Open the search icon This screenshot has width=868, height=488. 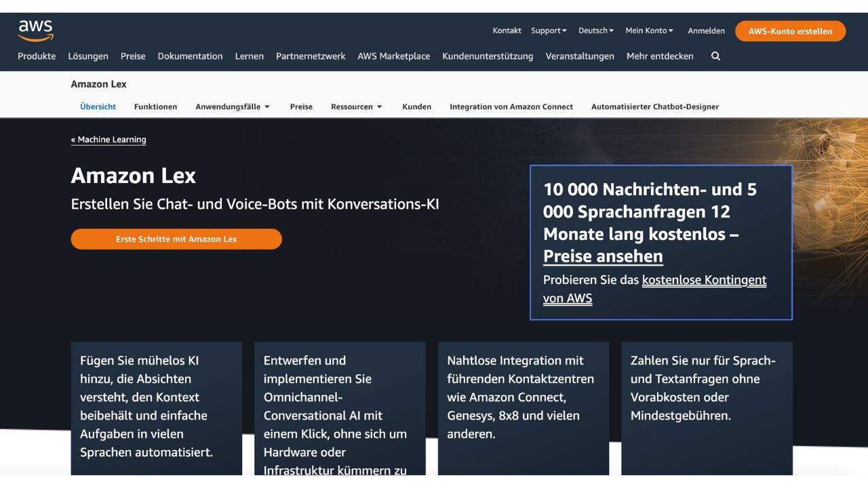tap(715, 57)
